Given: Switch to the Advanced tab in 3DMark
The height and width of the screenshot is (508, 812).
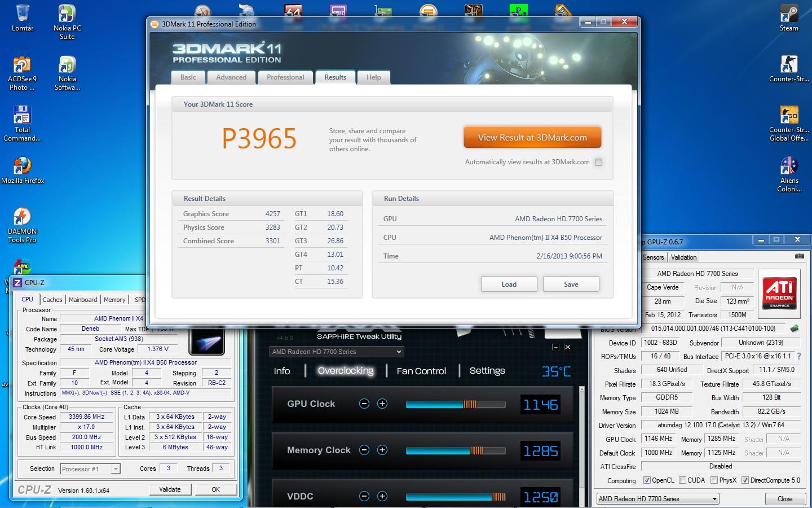Looking at the screenshot, I should (x=231, y=77).
